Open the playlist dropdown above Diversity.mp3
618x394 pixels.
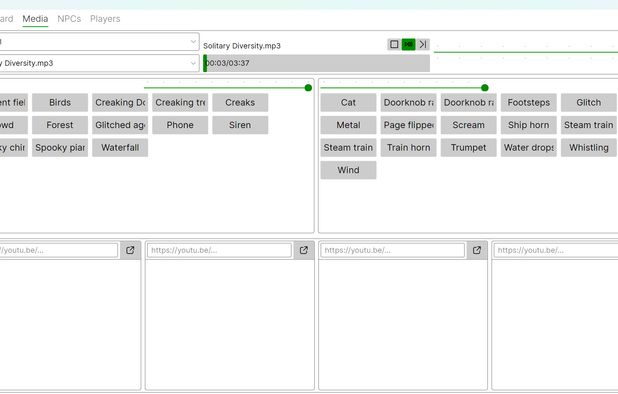point(99,41)
